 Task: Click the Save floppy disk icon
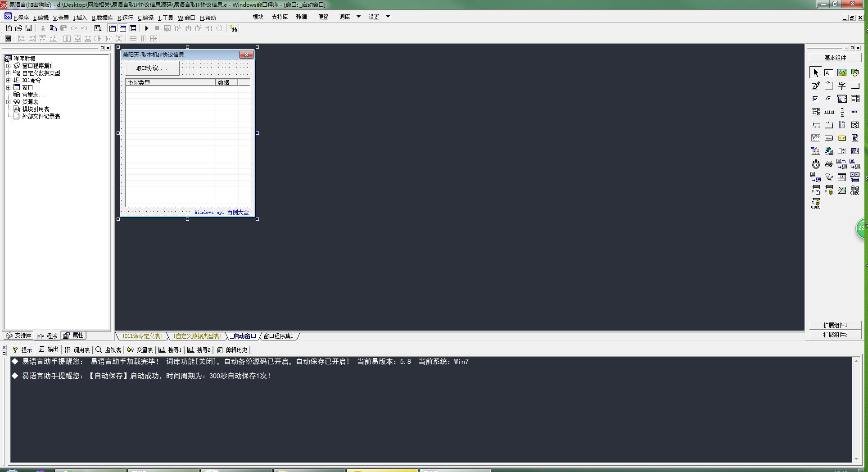(x=29, y=28)
